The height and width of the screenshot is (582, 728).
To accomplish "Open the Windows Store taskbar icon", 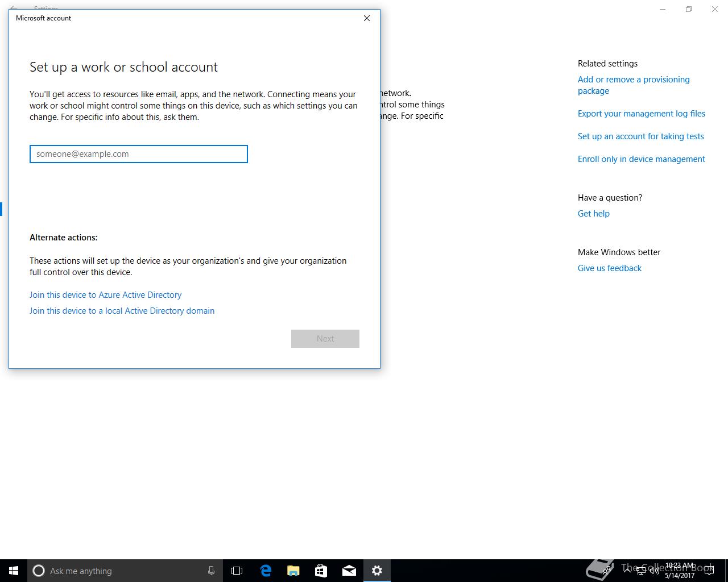I will pos(321,571).
